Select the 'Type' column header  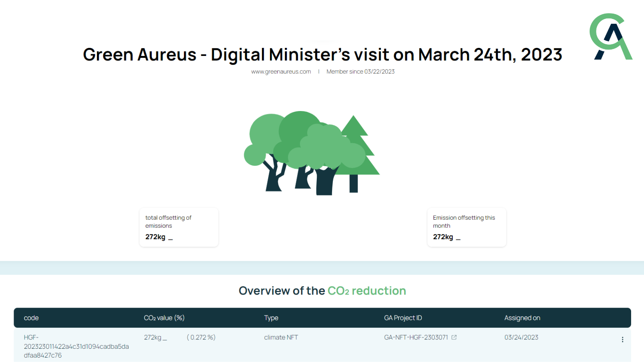click(x=271, y=318)
